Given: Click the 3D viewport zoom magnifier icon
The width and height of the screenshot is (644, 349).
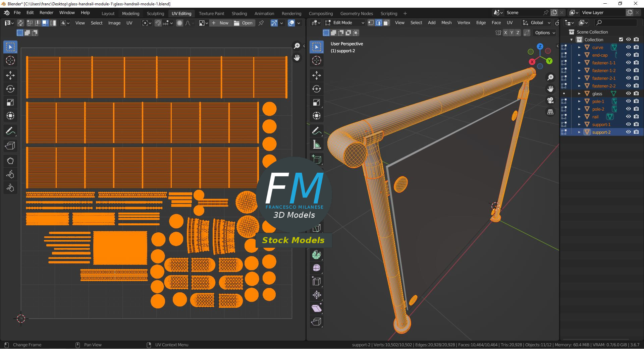Looking at the screenshot, I should point(550,77).
